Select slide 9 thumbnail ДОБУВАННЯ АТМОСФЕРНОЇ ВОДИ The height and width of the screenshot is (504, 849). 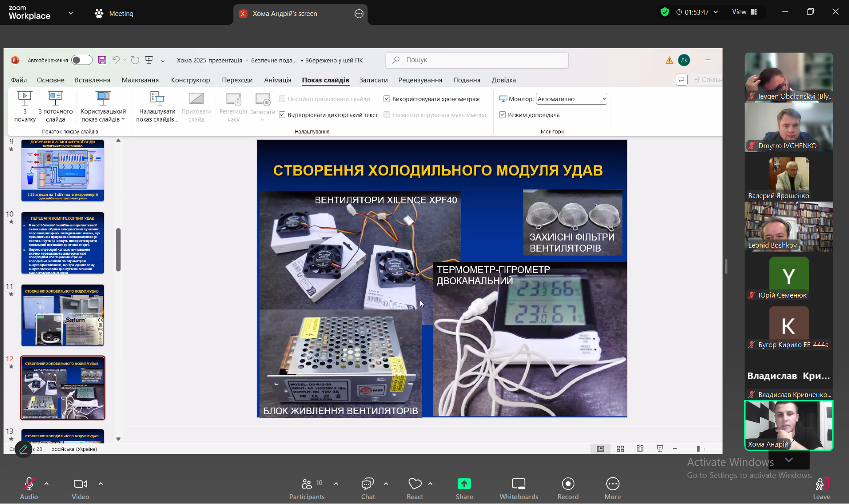pyautogui.click(x=63, y=170)
